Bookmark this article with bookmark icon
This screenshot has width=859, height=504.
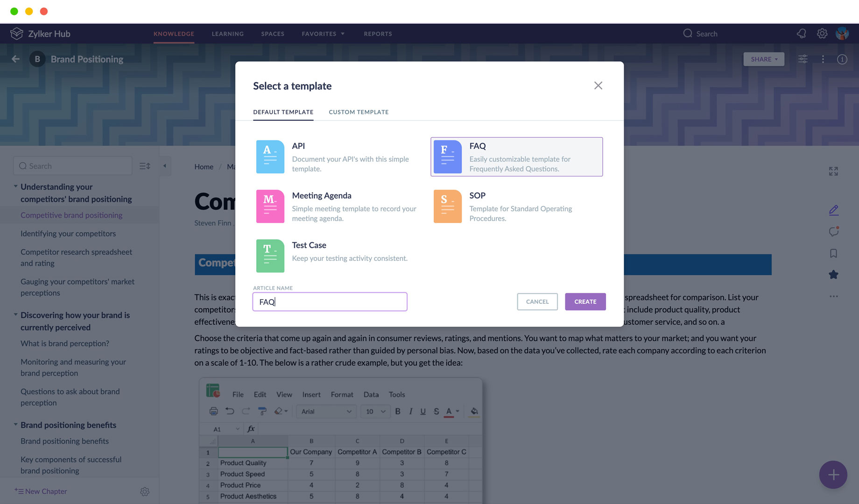click(833, 253)
